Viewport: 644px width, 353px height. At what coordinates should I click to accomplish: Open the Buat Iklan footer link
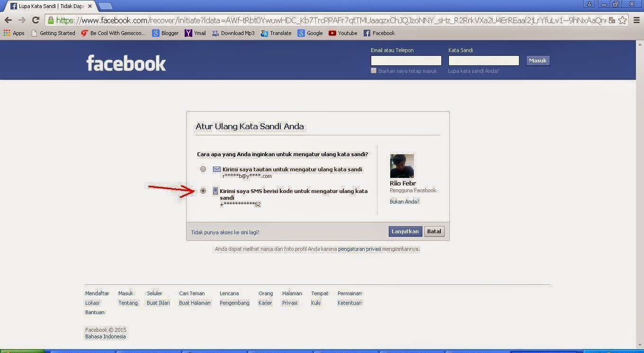158,303
